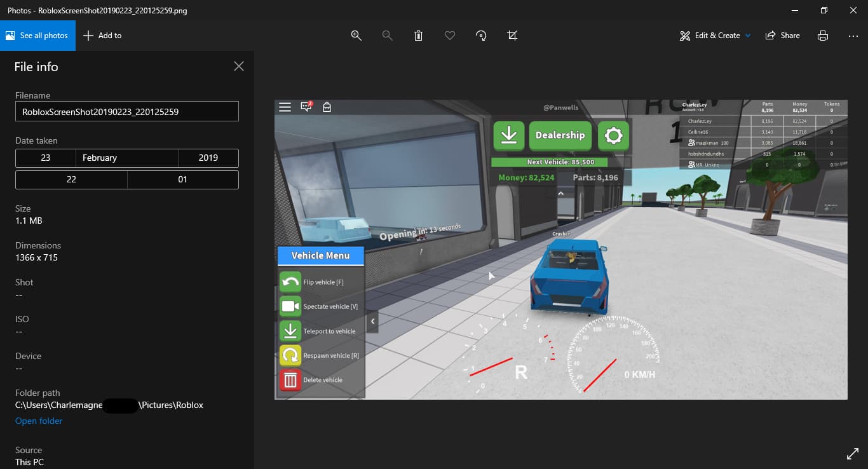Click the @Panwells label in game
The image size is (868, 469).
(x=560, y=107)
